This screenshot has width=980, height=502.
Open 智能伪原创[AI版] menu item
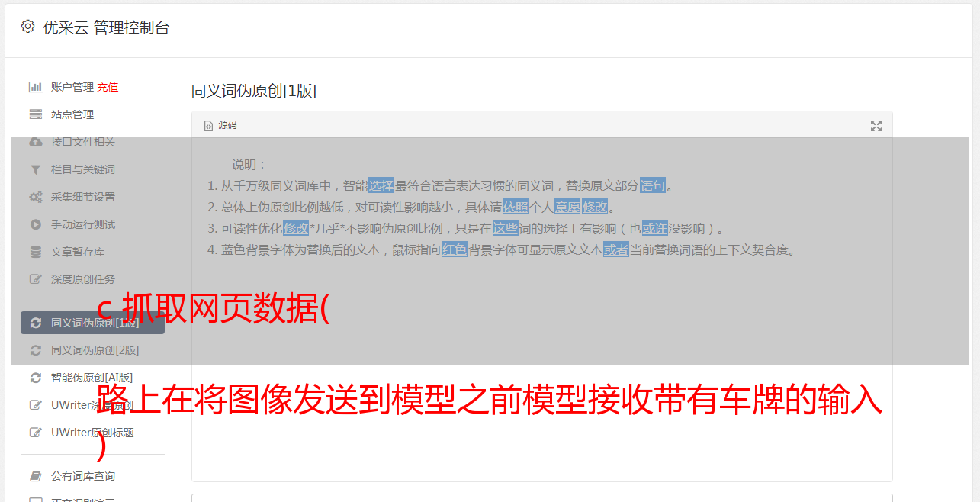[x=92, y=378]
